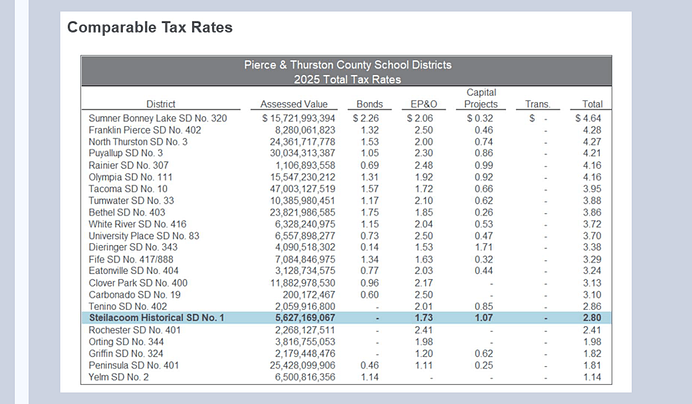Click the Comparable Tax Rates heading

(x=149, y=27)
